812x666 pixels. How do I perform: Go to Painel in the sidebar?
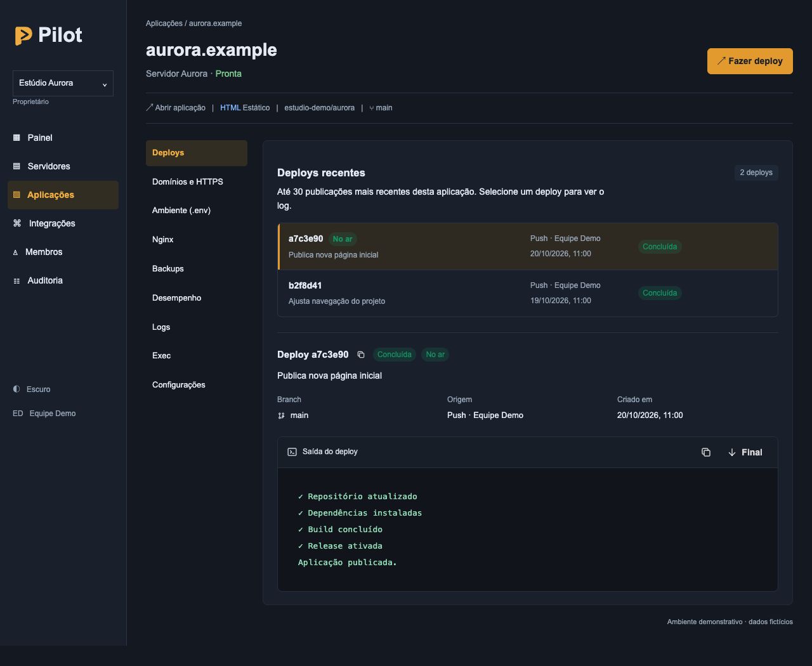(x=63, y=138)
